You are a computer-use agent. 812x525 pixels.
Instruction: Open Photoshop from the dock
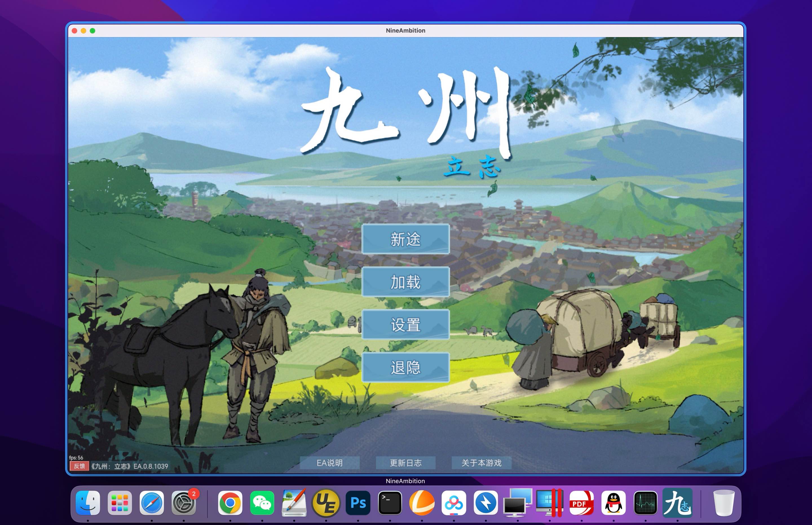coord(358,503)
